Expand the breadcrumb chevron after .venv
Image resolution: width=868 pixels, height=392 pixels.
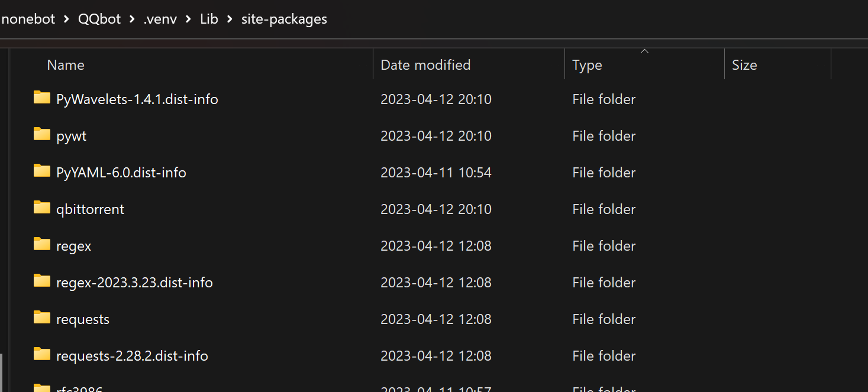coord(187,18)
